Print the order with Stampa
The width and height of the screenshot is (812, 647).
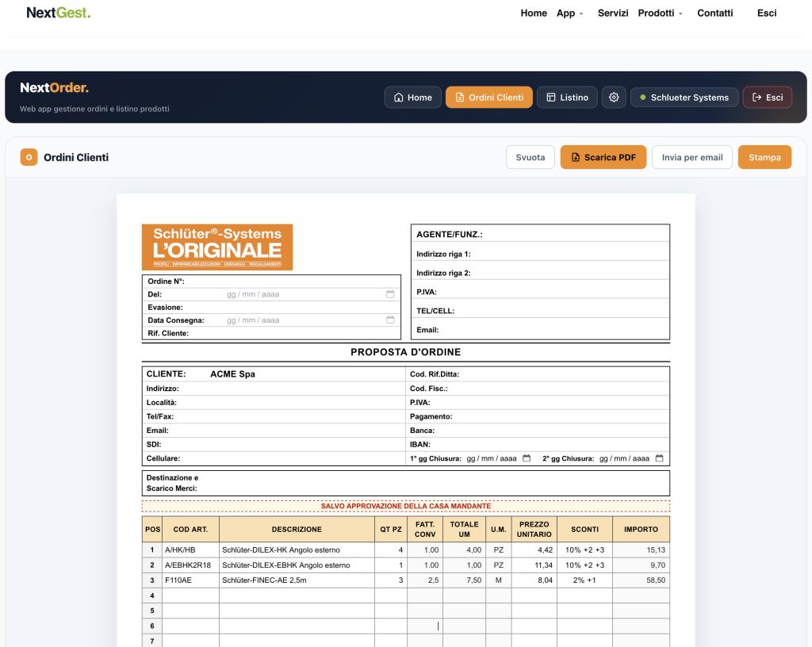pos(764,157)
